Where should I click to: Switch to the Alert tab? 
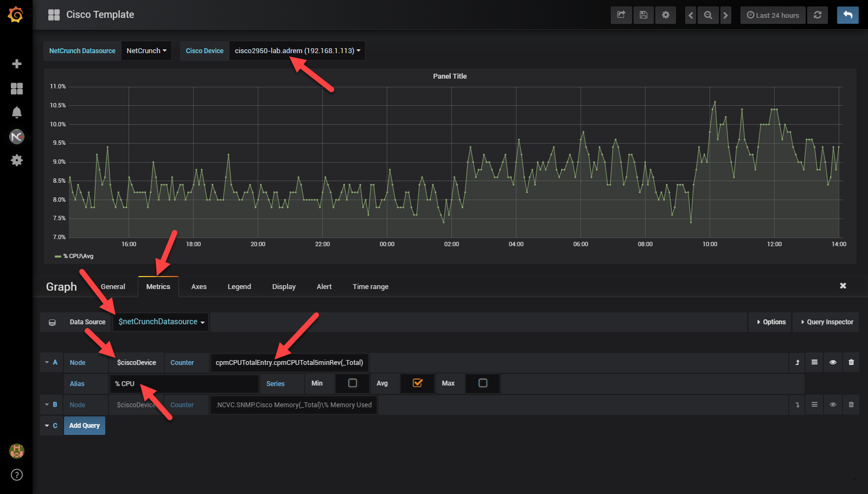click(x=324, y=287)
